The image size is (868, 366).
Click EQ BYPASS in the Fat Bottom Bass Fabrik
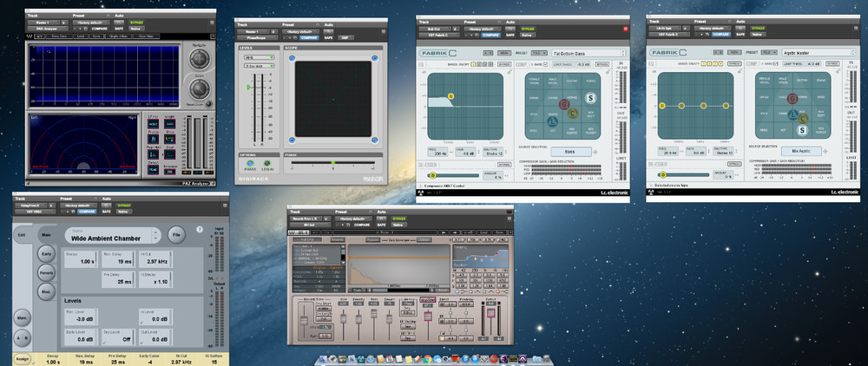(504, 65)
